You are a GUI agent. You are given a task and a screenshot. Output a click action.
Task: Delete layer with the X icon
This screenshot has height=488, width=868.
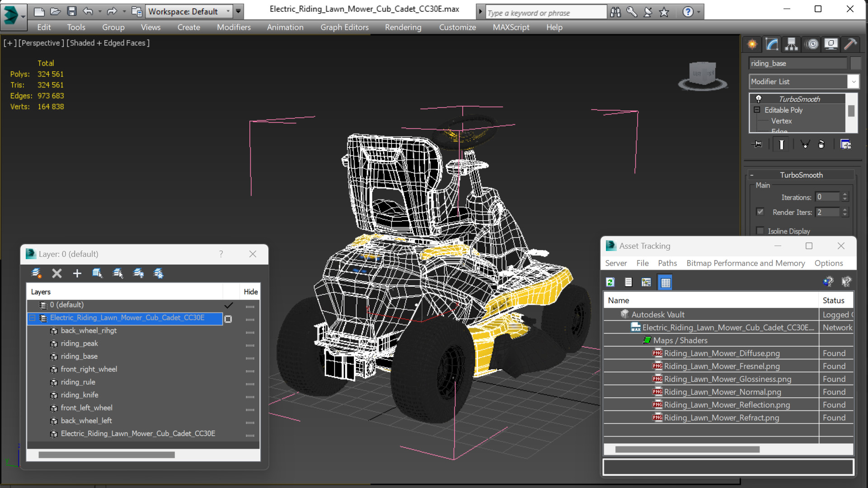(x=56, y=273)
